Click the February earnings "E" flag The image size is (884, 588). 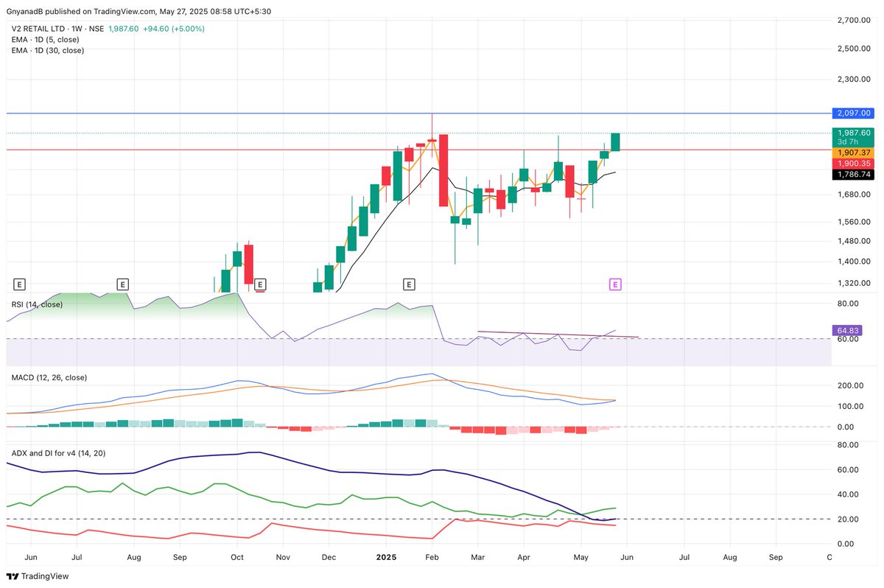pyautogui.click(x=409, y=283)
